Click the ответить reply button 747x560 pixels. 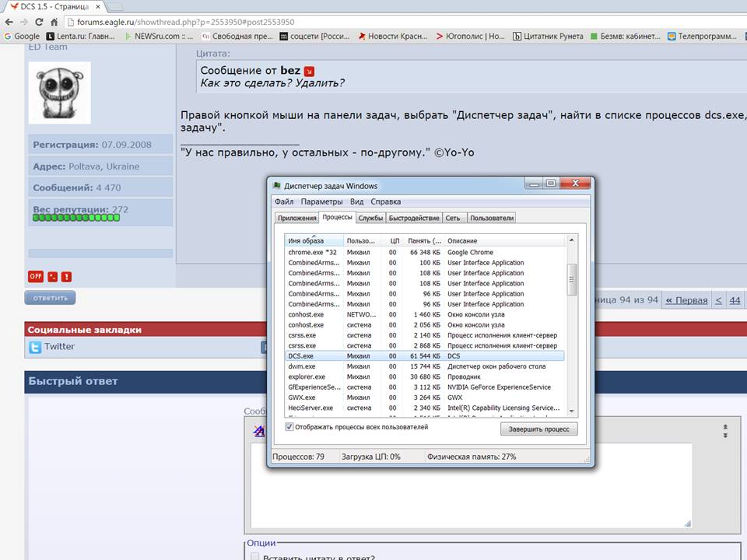coord(50,298)
